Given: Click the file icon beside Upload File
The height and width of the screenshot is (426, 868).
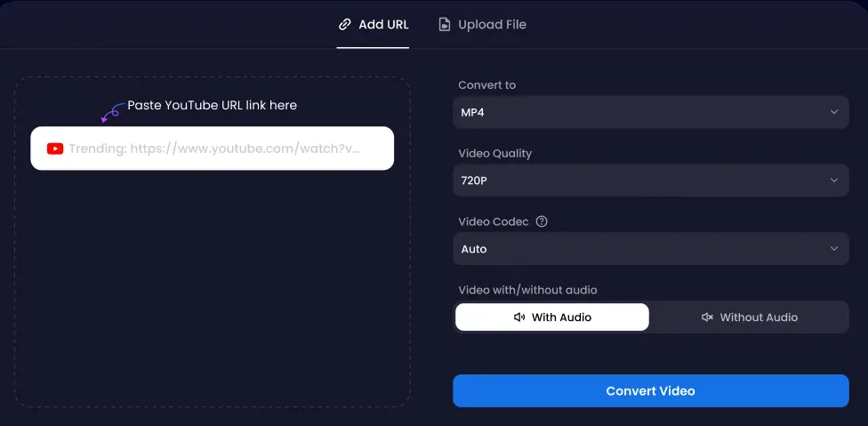Looking at the screenshot, I should [x=445, y=25].
